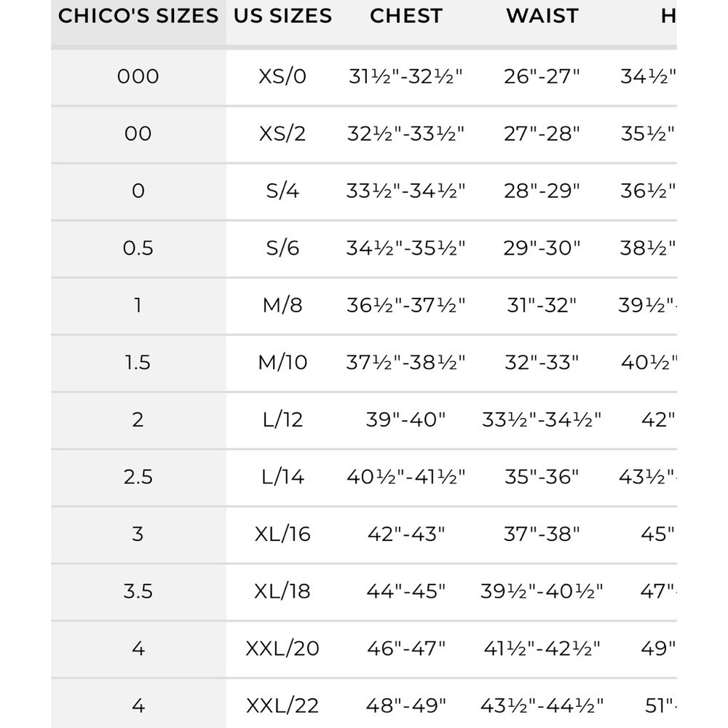Viewport: 728px width, 728px height.
Task: Click the CHICO'S SIZES column header
Action: [x=138, y=16]
